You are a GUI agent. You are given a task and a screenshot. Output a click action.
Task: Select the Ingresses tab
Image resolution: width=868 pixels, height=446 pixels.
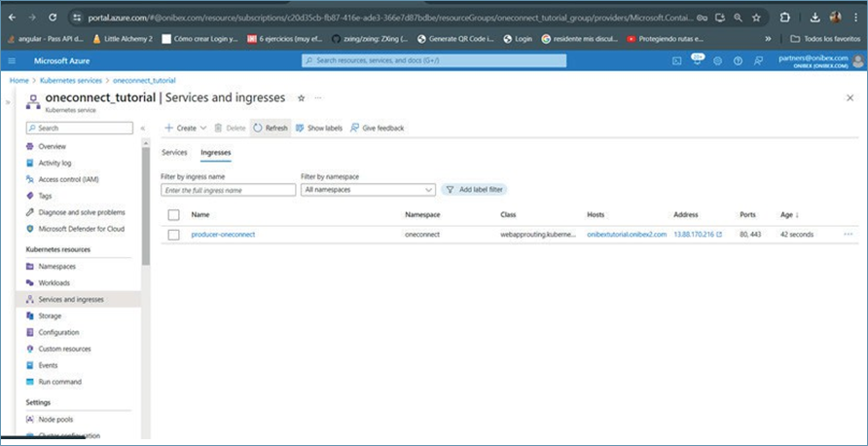(216, 152)
